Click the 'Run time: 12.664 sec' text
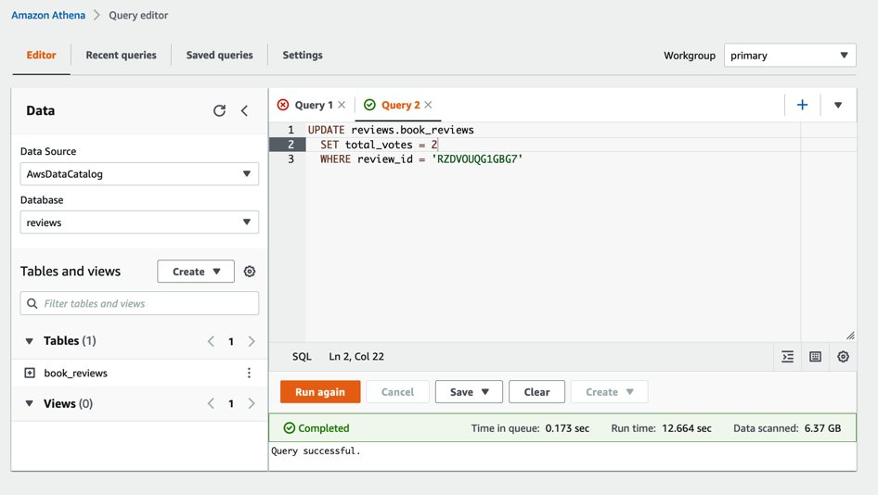The image size is (879, 495). [661, 428]
